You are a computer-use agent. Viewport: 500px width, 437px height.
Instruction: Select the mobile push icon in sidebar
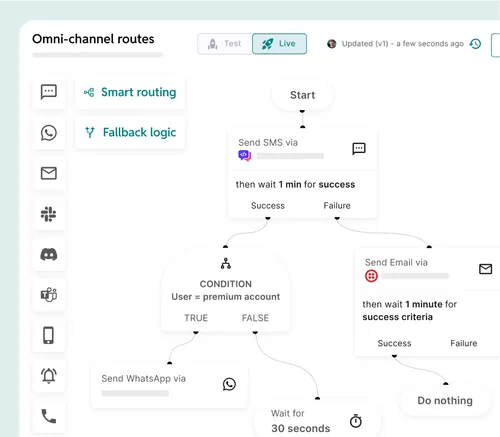tap(49, 335)
